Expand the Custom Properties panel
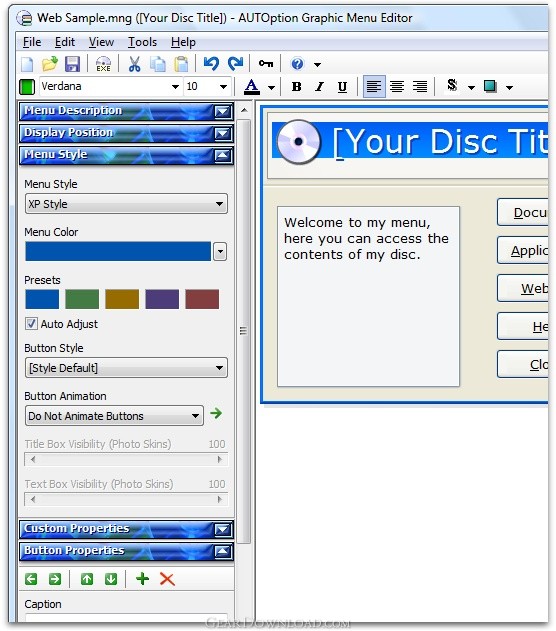The width and height of the screenshot is (556, 631). click(x=222, y=530)
